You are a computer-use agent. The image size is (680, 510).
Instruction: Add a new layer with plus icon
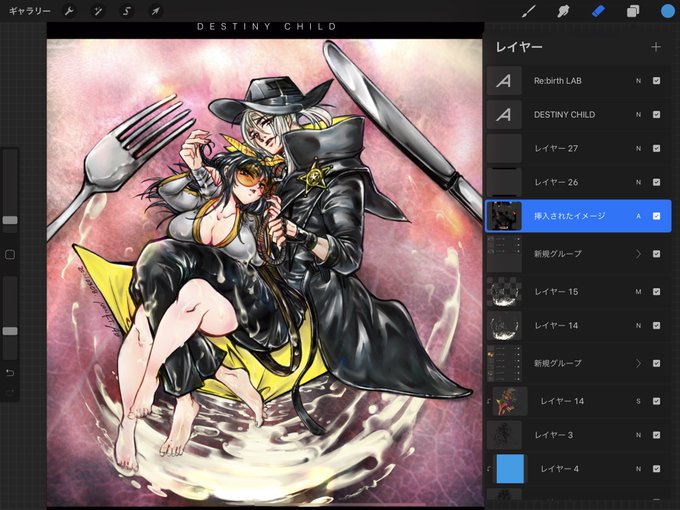coord(656,47)
